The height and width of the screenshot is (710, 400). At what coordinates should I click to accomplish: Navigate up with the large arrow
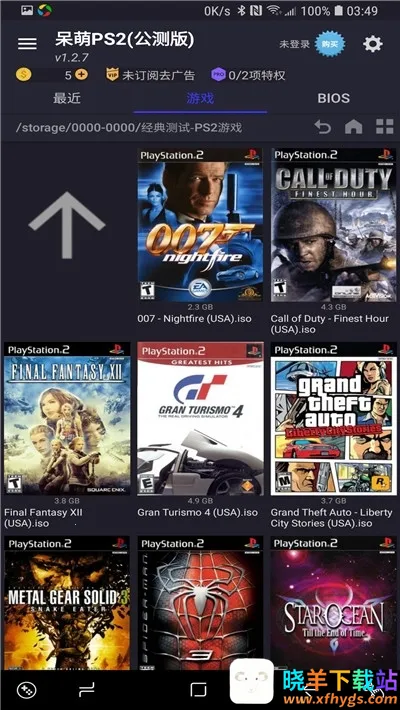coord(67,225)
